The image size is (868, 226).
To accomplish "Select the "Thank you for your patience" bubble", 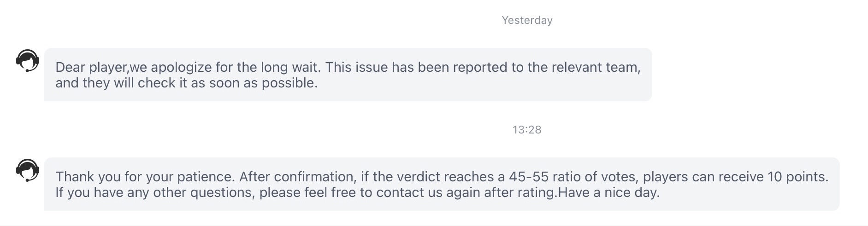I will pyautogui.click(x=442, y=184).
